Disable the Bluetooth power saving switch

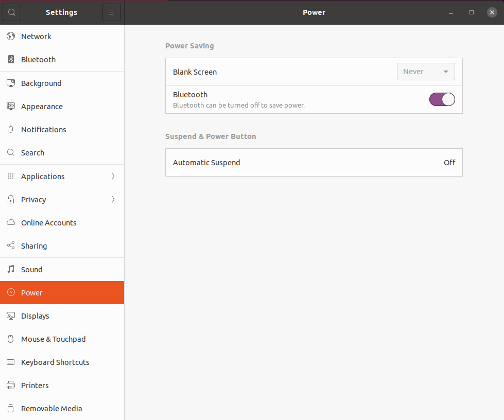(442, 99)
